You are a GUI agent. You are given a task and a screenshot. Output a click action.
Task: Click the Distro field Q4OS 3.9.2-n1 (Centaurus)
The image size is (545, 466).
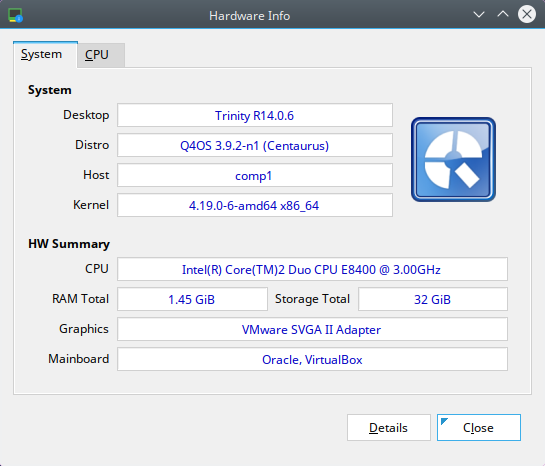tap(255, 145)
